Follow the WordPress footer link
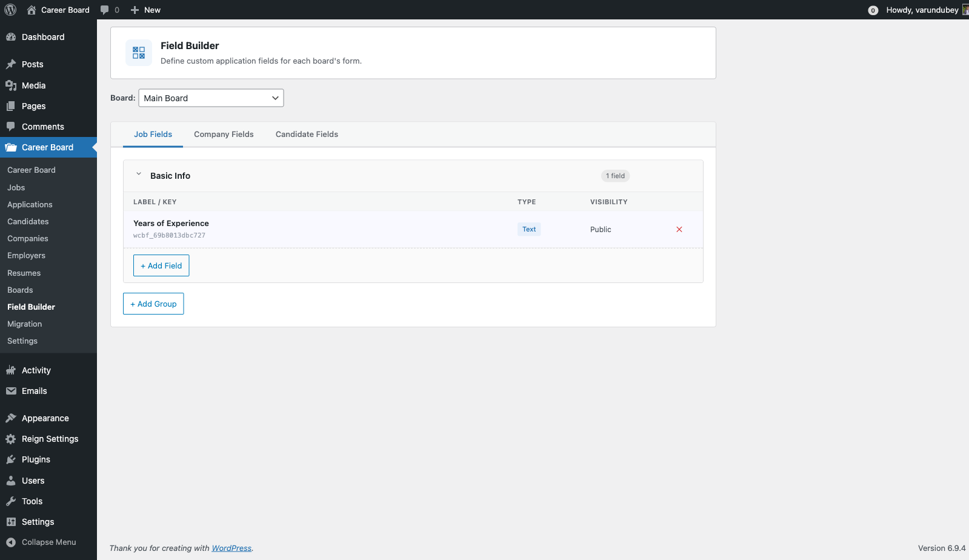The image size is (969, 560). click(x=231, y=548)
